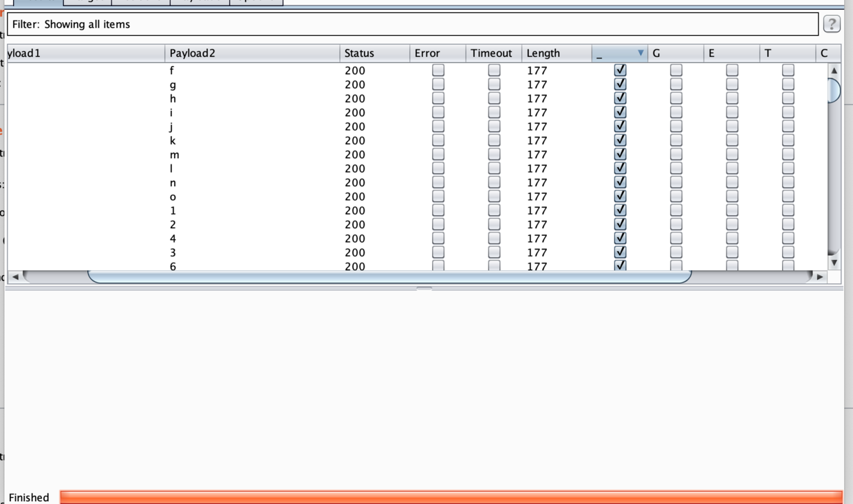Screen dimensions: 853x504
Task: Click the orange Finished progress bar
Action: [x=451, y=497]
